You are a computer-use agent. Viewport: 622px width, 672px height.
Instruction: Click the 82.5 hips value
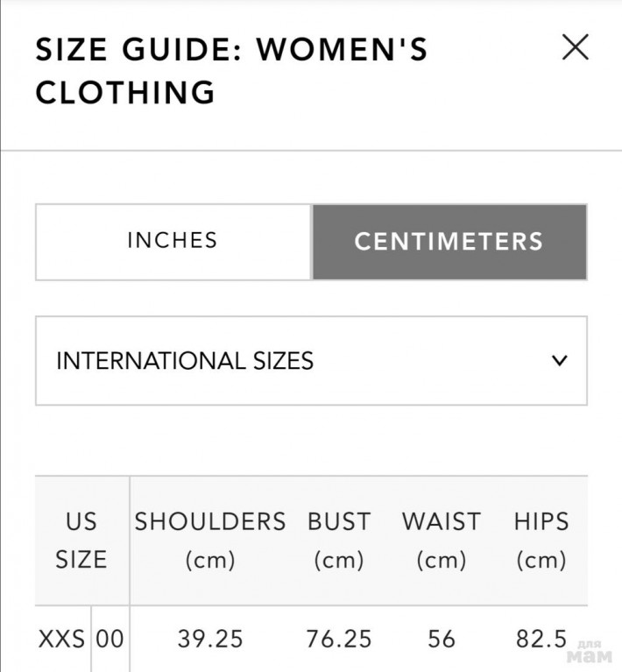click(x=540, y=639)
